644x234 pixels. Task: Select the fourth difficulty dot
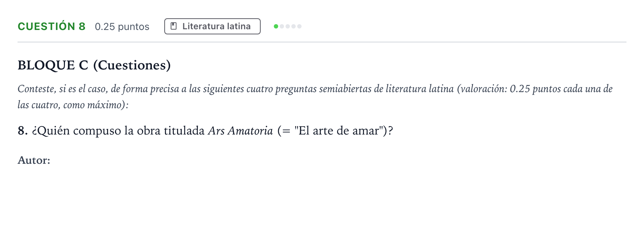coord(294,26)
